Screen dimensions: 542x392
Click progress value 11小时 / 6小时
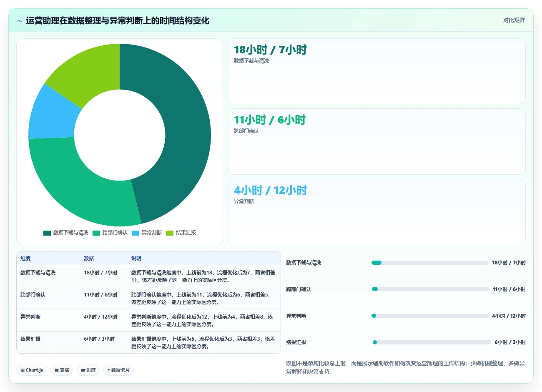(509, 289)
